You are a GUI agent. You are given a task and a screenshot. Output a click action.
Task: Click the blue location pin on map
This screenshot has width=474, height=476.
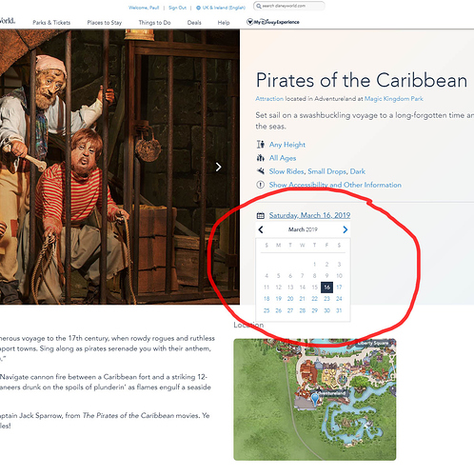click(x=315, y=399)
